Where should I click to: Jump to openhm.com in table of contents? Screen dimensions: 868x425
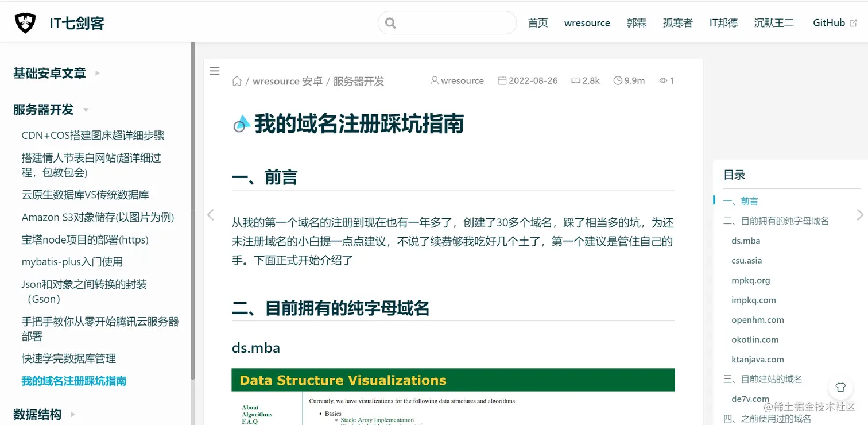pyautogui.click(x=758, y=320)
